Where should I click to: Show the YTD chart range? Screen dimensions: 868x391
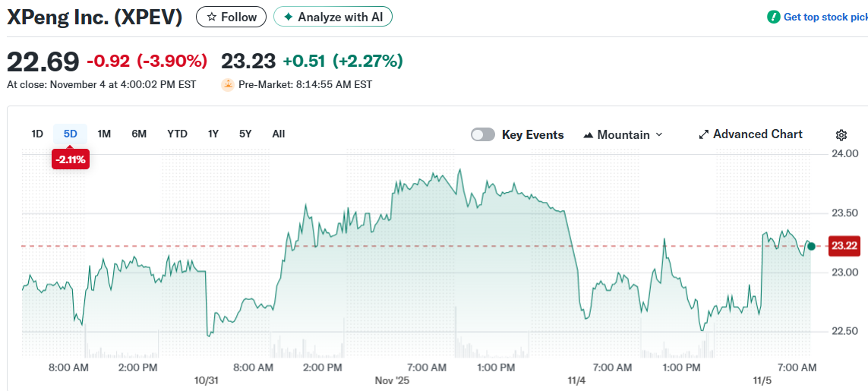[x=177, y=134]
